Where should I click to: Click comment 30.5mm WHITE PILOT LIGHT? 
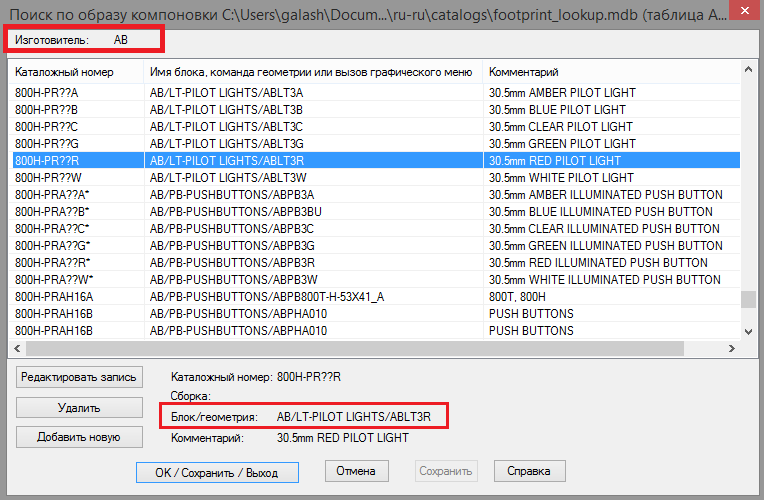point(561,178)
